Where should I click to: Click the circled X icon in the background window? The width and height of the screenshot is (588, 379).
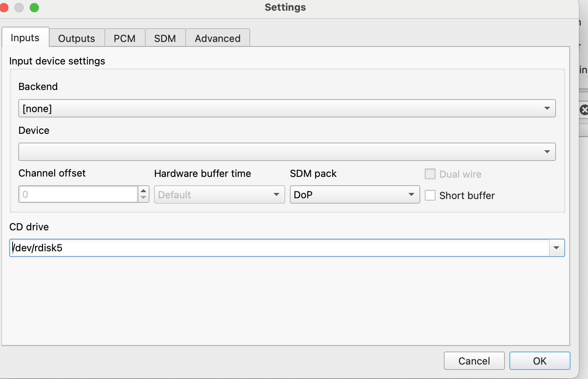coord(584,110)
